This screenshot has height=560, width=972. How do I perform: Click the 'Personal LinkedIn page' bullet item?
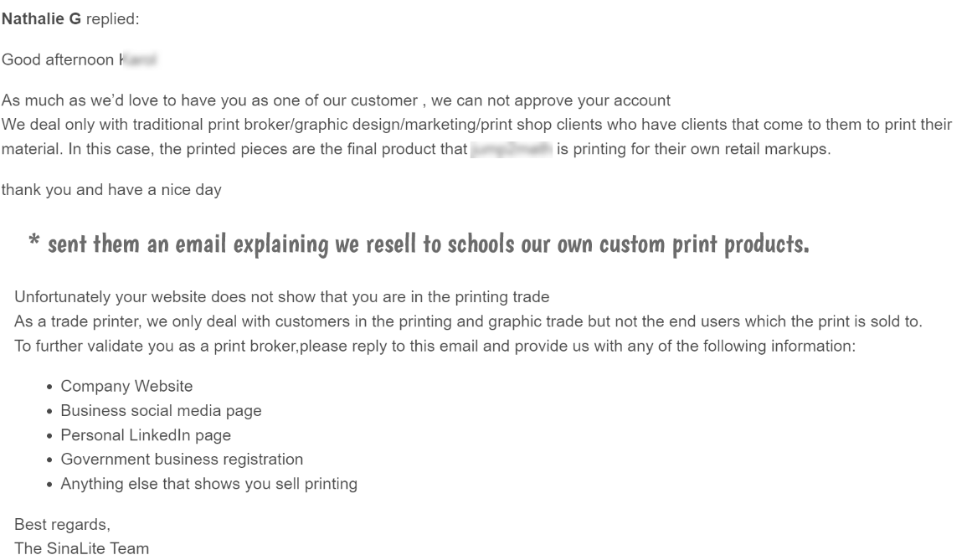tap(146, 435)
